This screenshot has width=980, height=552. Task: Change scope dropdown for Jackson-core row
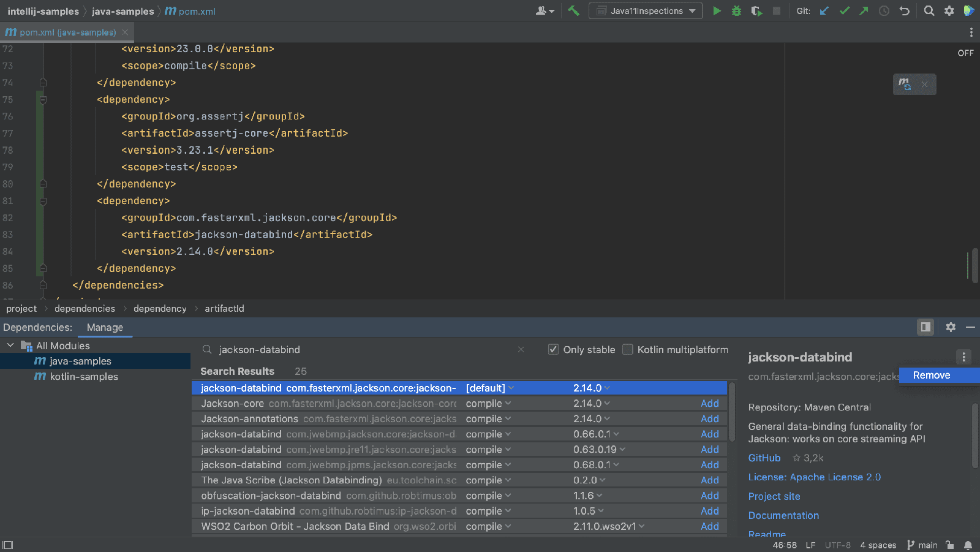[488, 403]
